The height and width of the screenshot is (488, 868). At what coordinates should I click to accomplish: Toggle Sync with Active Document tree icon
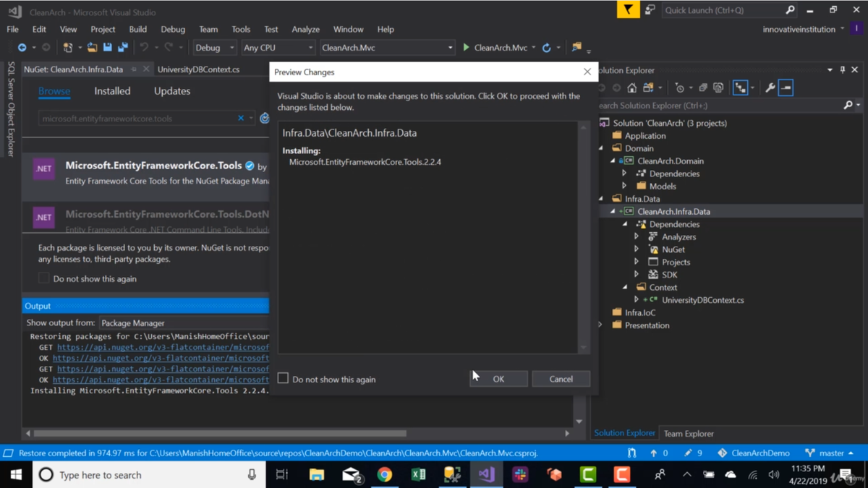(740, 87)
